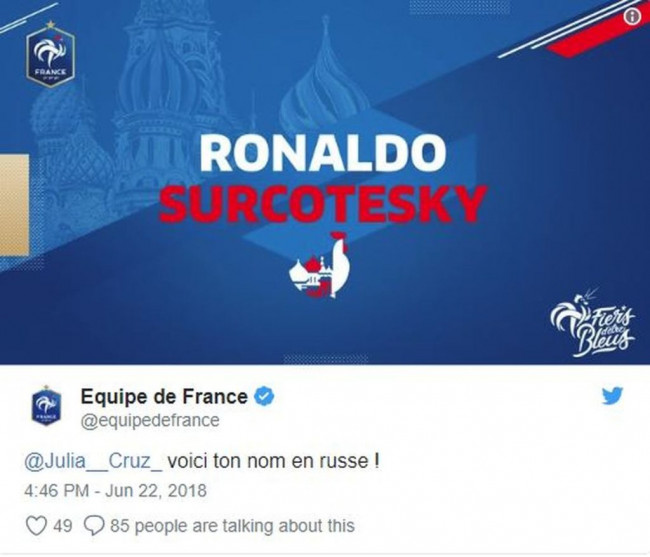Open the @Julia__Cruz_ mention
650x557 pixels.
[x=93, y=462]
